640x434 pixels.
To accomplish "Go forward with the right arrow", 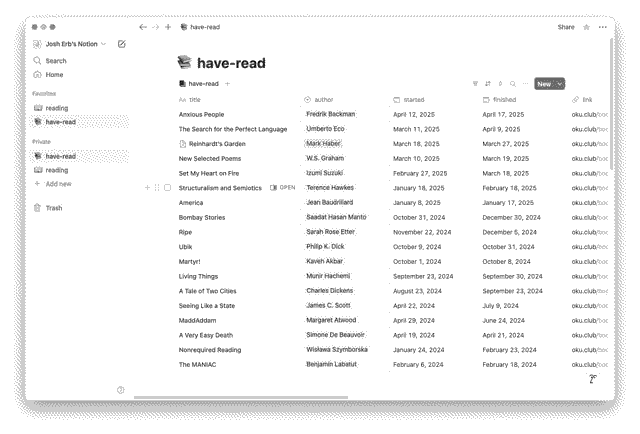I will (155, 27).
